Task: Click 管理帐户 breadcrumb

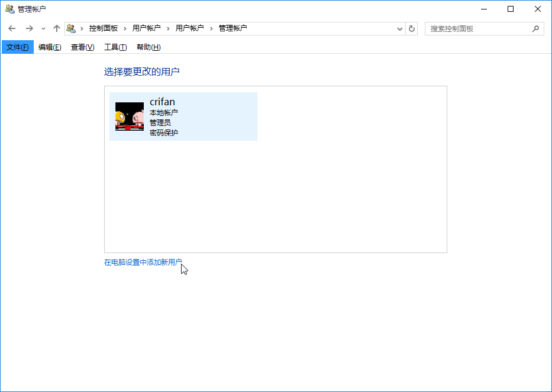Action: pos(233,28)
